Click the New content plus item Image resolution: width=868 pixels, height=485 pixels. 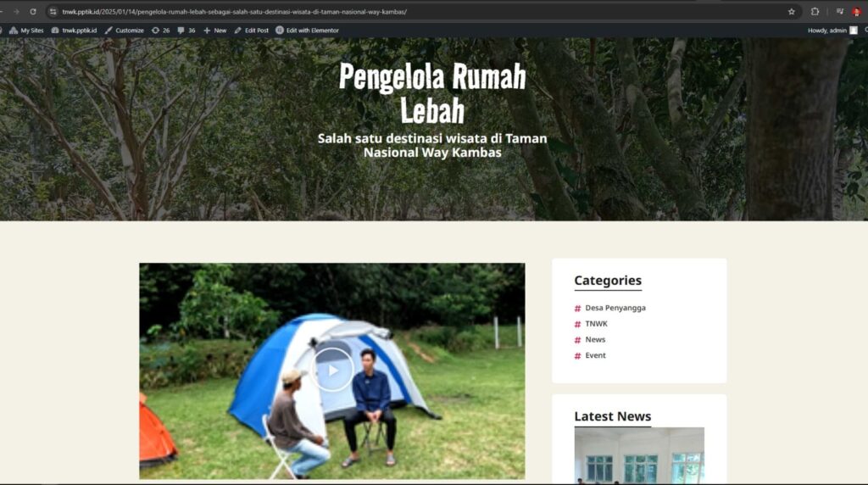click(214, 31)
